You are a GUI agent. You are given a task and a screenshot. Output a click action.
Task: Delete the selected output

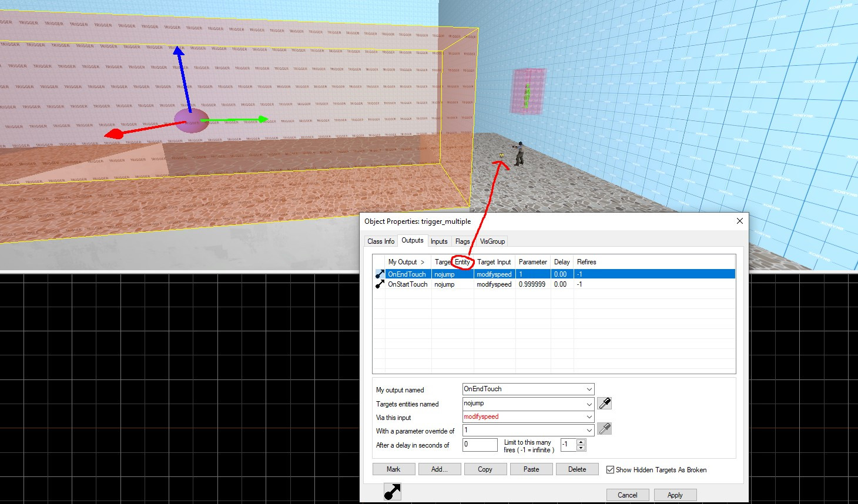pos(577,469)
